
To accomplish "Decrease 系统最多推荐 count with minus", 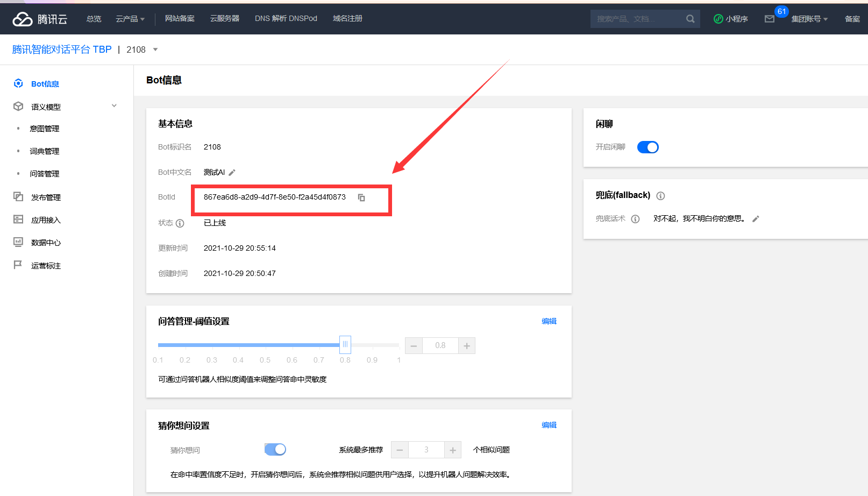I will (400, 450).
